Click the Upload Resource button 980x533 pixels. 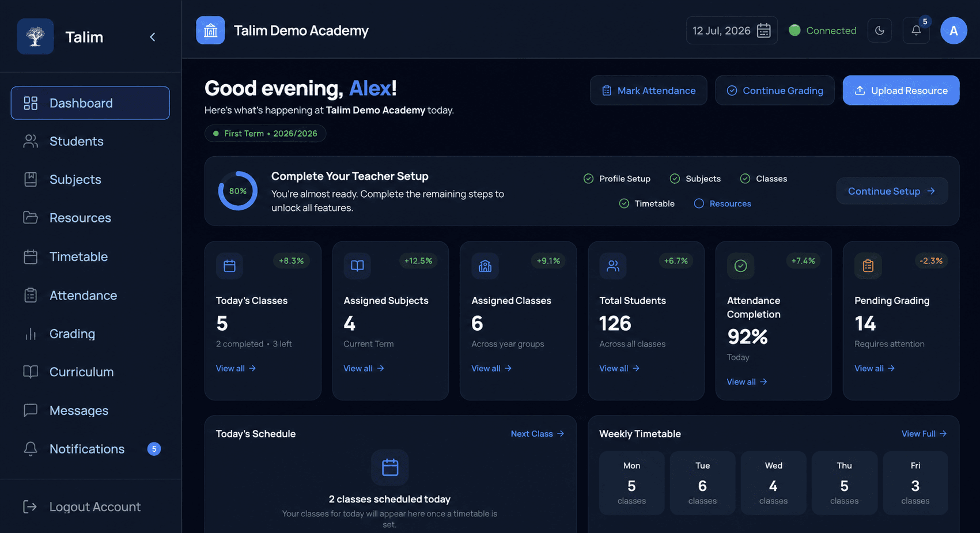(901, 90)
